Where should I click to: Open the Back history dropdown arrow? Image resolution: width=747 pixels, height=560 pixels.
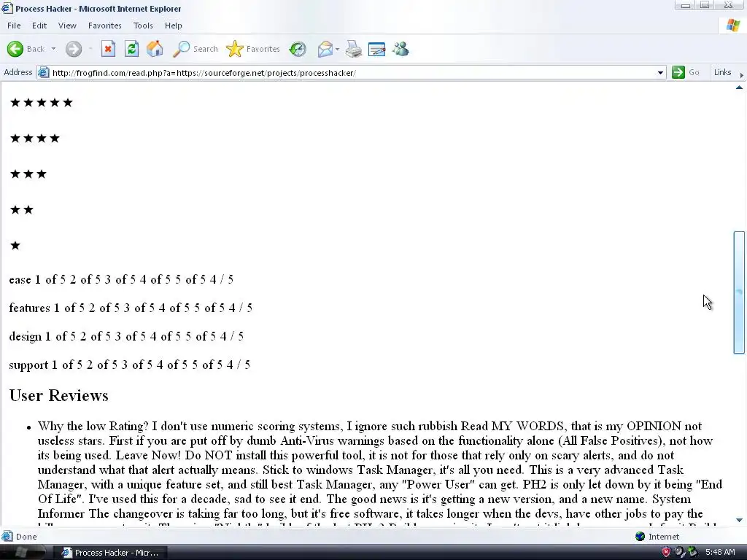[x=53, y=49]
